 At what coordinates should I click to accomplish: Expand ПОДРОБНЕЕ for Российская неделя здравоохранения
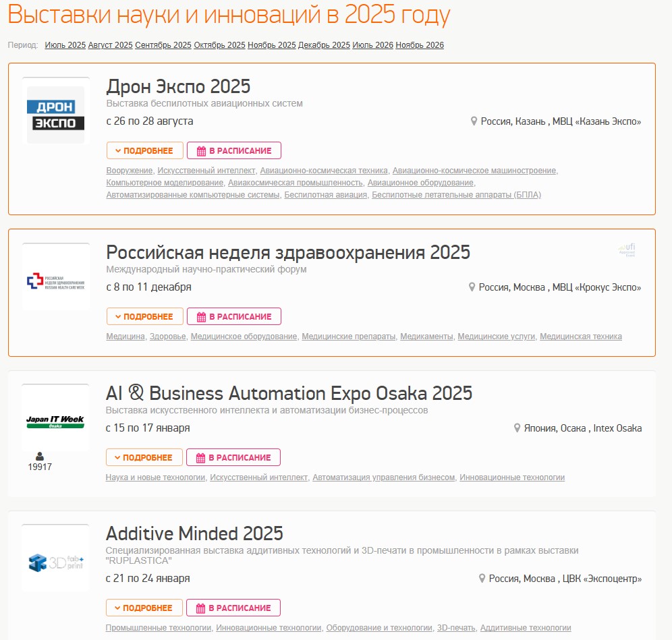tap(144, 316)
